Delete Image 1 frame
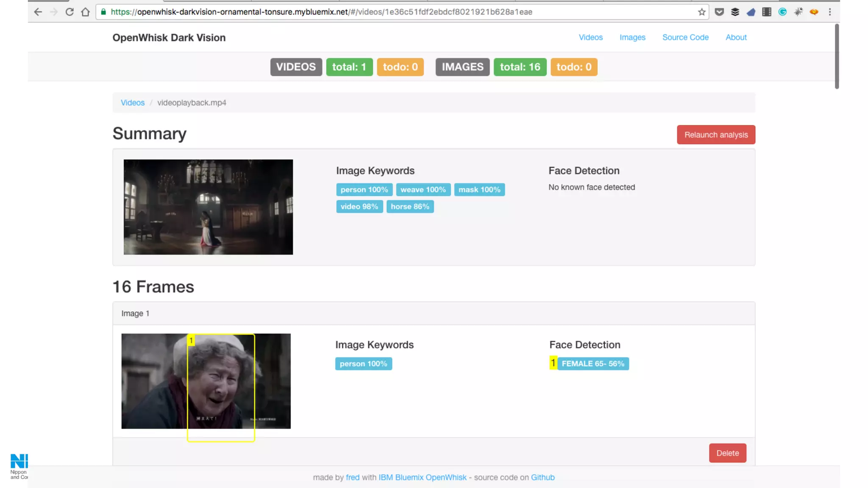 coord(727,453)
